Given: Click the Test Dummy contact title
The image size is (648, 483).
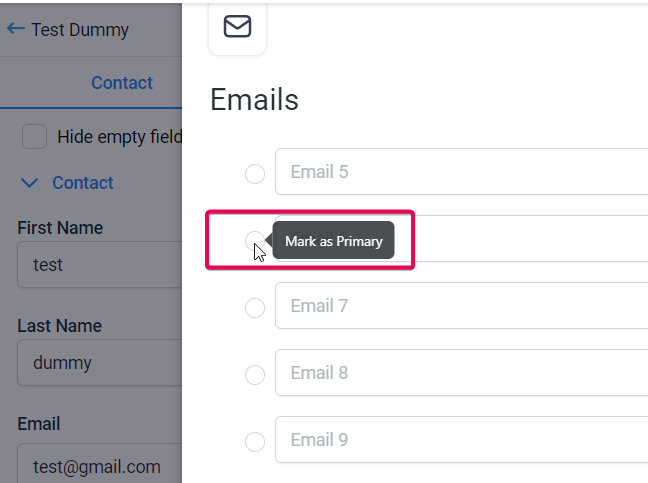Looking at the screenshot, I should pos(80,30).
